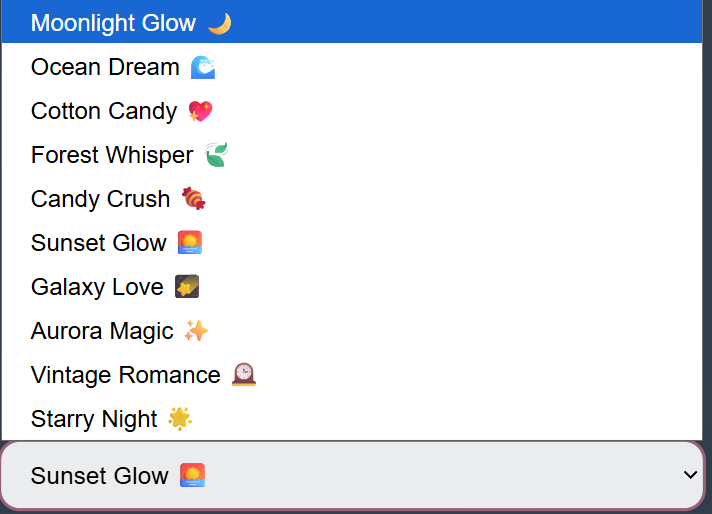Viewport: 712px width, 514px height.
Task: Click the mantelpiece clock emoji icon
Action: 243,375
